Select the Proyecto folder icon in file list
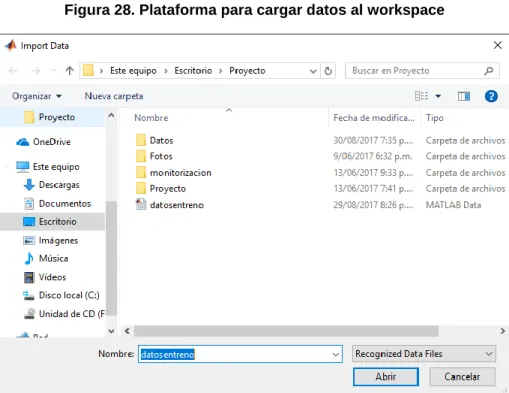Viewport: 509px width, 393px height. 141,189
